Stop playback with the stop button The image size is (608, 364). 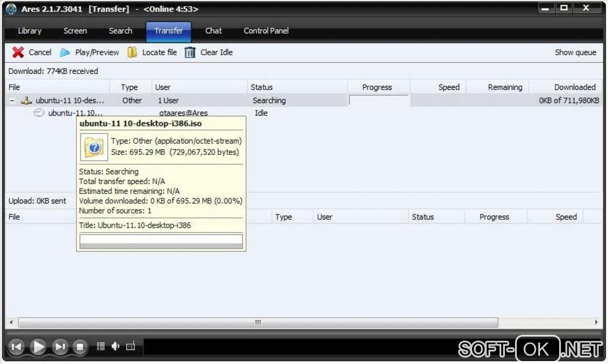(x=80, y=347)
